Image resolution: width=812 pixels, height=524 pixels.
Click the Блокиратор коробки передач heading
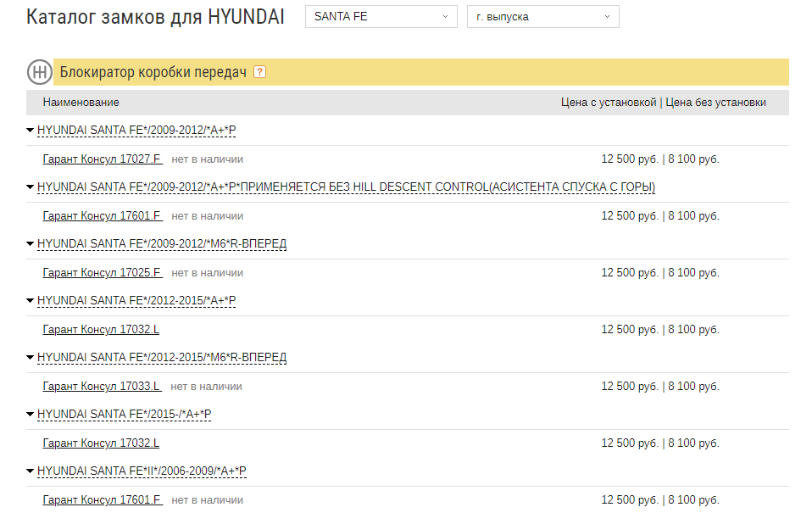[153, 72]
